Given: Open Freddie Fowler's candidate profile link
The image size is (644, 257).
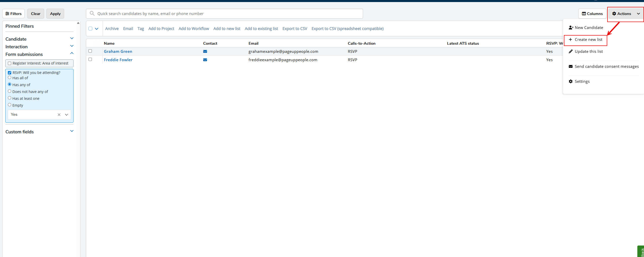Looking at the screenshot, I should coord(118,60).
